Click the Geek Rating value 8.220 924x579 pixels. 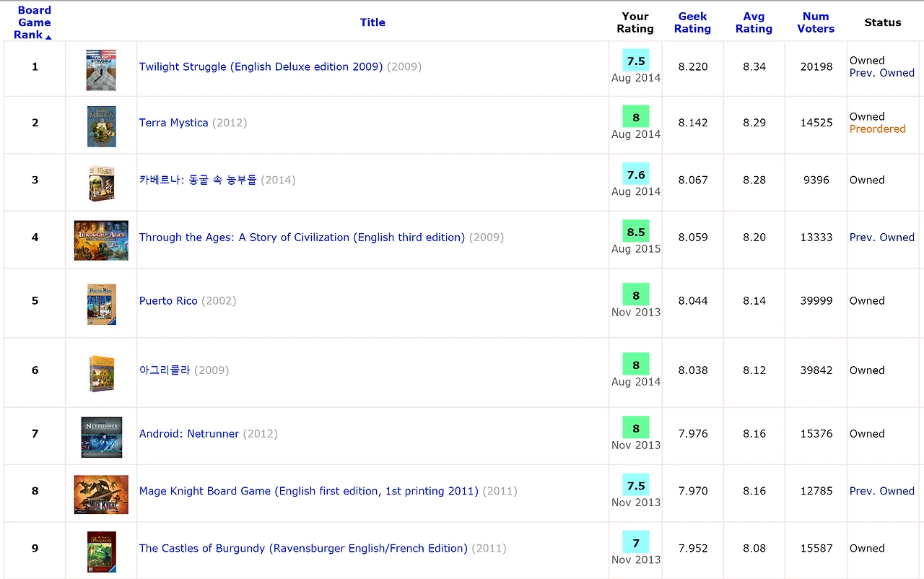pyautogui.click(x=693, y=66)
